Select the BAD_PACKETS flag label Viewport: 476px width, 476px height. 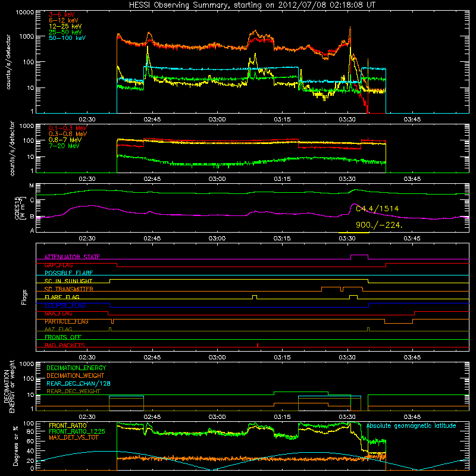(x=65, y=345)
